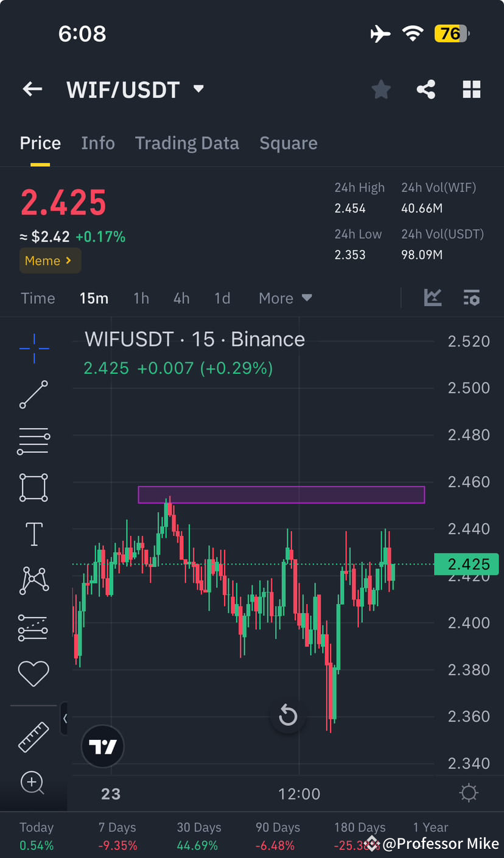Open favorite drawing tools via heart icon
The height and width of the screenshot is (858, 504).
33,673
